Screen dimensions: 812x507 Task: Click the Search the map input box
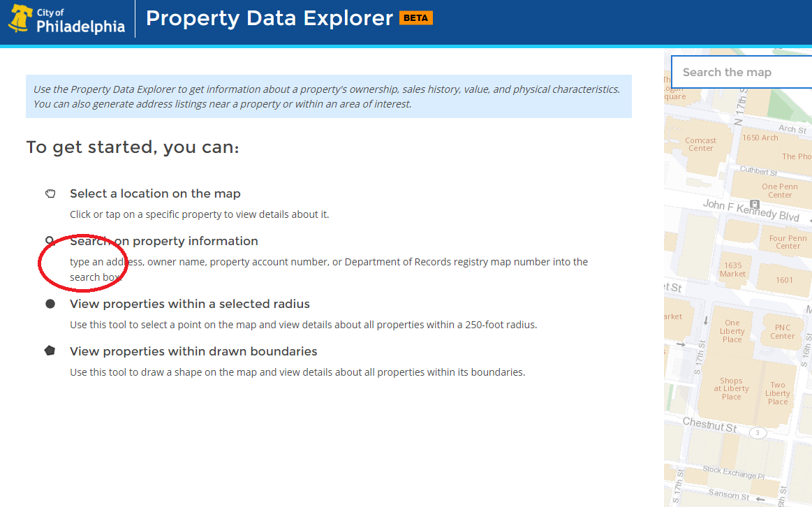coord(743,71)
